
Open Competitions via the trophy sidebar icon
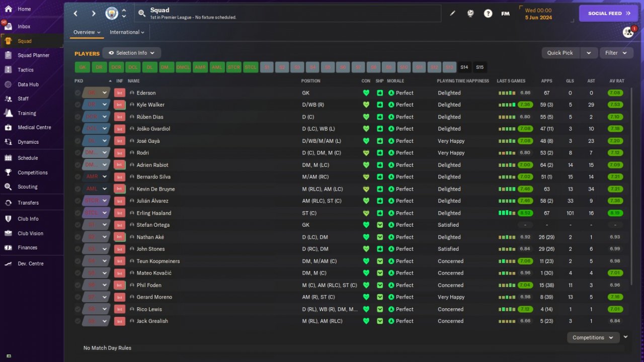(8, 172)
